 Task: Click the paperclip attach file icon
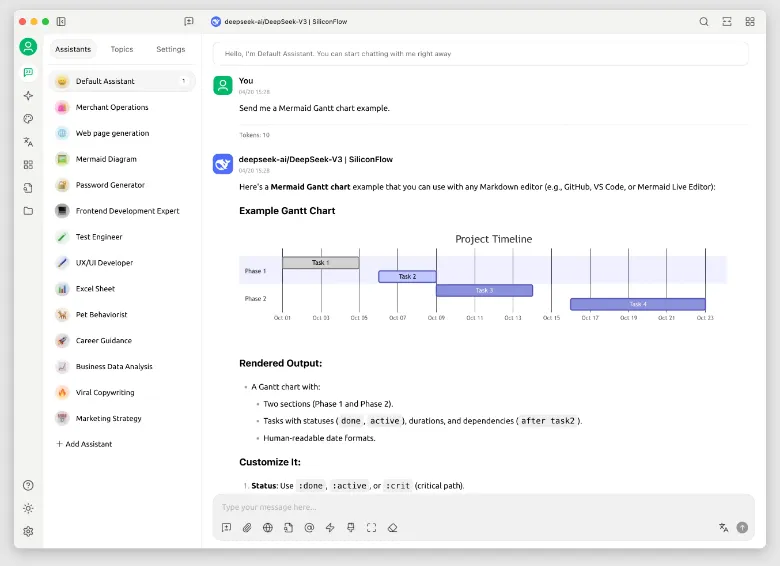click(x=247, y=527)
